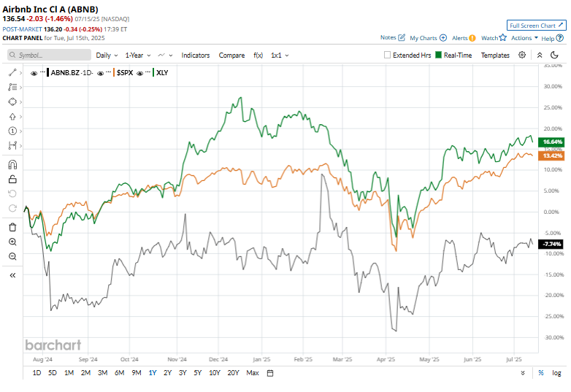Image resolution: width=571 pixels, height=392 pixels.
Task: Click the black ABNB.BZ color swatch
Action: 47,72
